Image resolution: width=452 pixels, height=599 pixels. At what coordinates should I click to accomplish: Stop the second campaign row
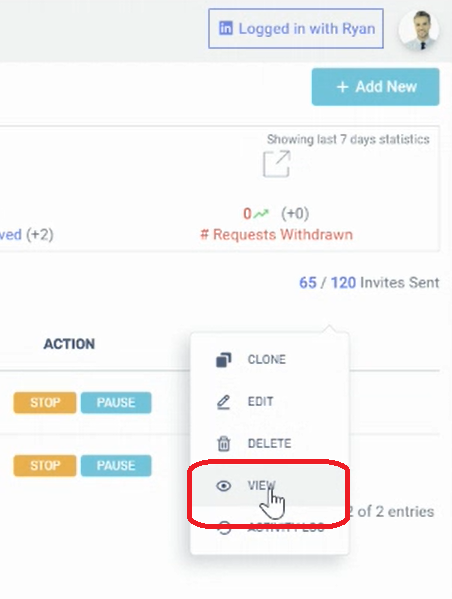pos(45,465)
